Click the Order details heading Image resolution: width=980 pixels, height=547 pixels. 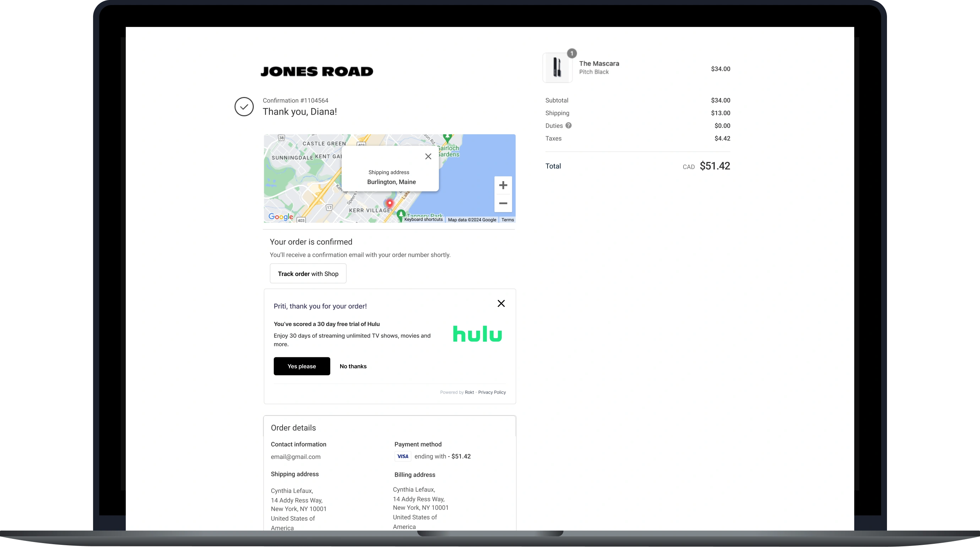(293, 428)
